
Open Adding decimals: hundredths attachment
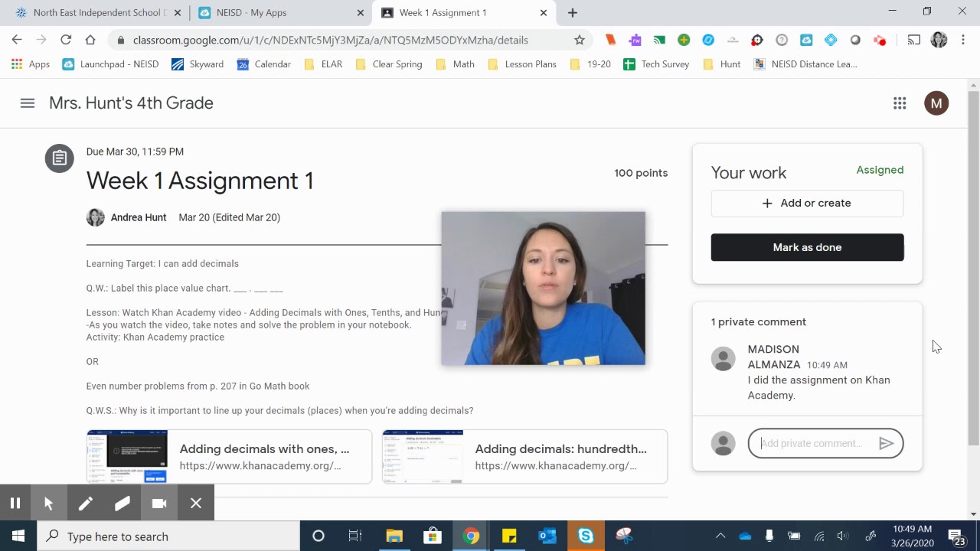click(x=524, y=457)
